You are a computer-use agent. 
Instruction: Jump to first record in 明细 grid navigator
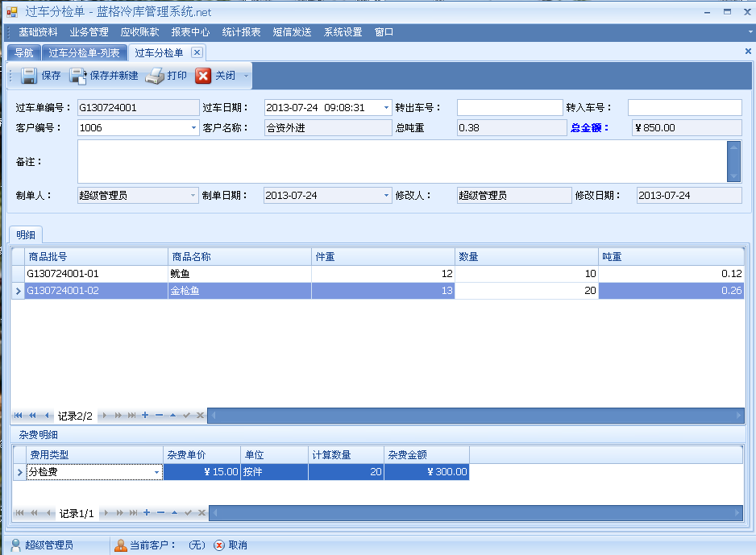point(19,416)
